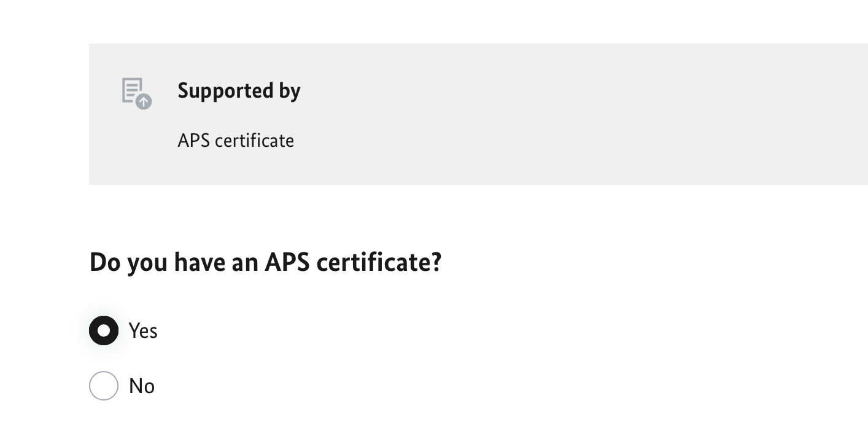Click the word "by" in the panel heading

[290, 91]
